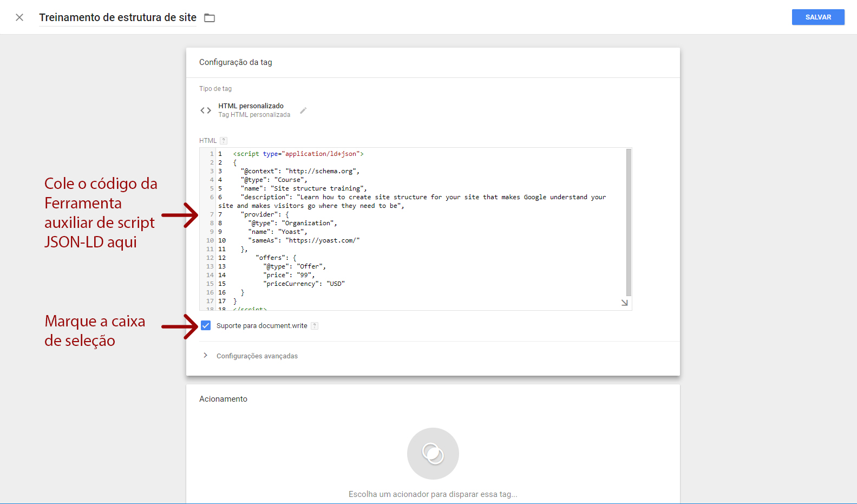857x504 pixels.
Task: Click the "@type": "Organization" code line
Action: [292, 223]
